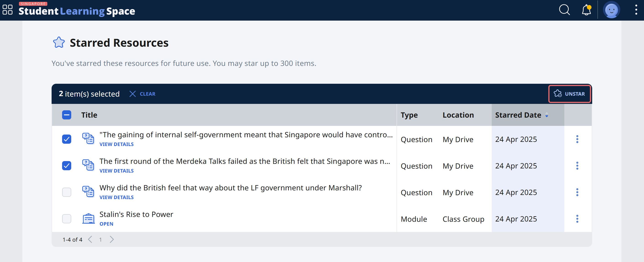
Task: Click the module icon for Stalin's Rise to Power
Action: click(x=88, y=219)
